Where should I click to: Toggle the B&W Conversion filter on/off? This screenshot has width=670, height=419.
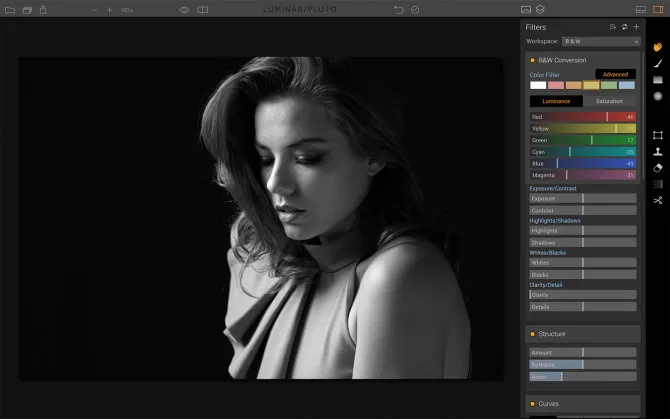(x=532, y=60)
